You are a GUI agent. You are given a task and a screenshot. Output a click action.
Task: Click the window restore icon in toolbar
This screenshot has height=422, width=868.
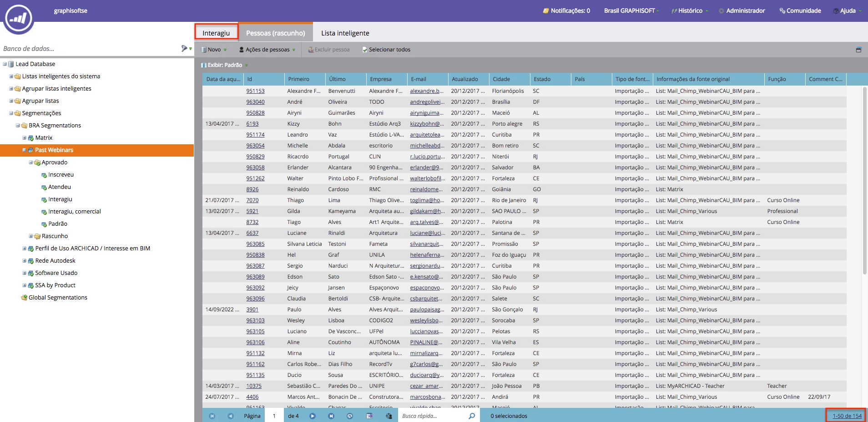pos(858,50)
